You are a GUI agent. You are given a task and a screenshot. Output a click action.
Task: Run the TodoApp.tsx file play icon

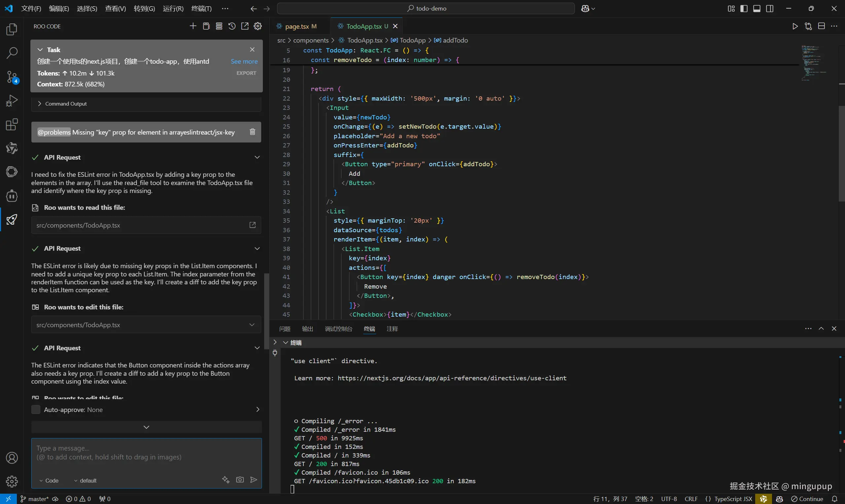coord(795,26)
